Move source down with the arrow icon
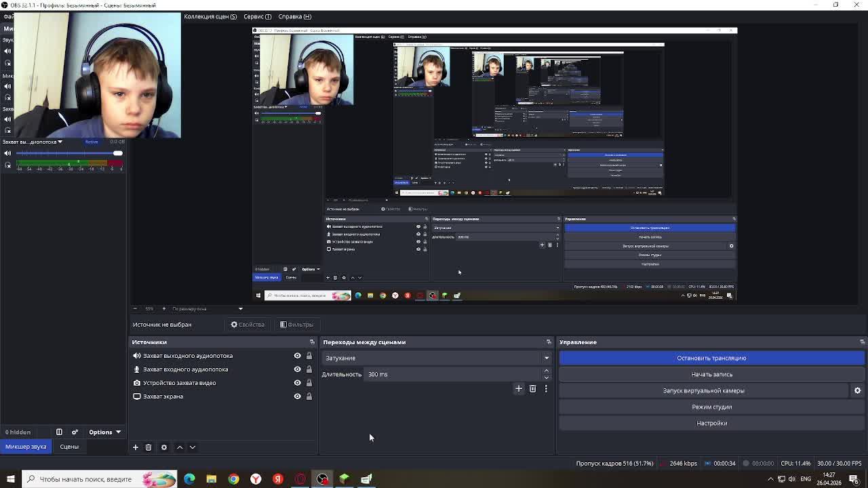 pyautogui.click(x=193, y=447)
